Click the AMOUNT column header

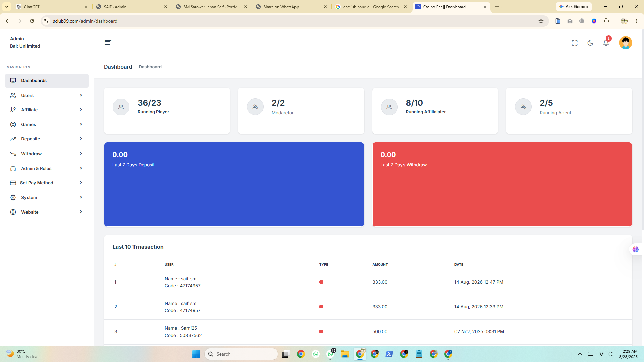coord(380,264)
